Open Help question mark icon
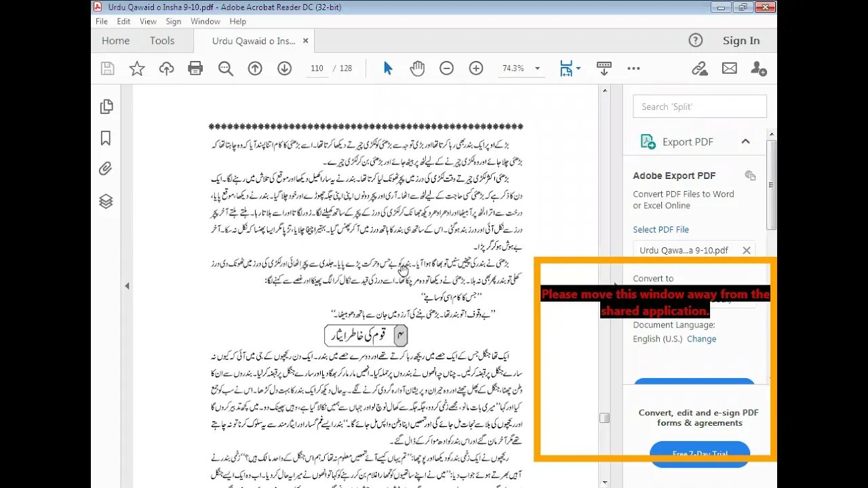 [696, 40]
